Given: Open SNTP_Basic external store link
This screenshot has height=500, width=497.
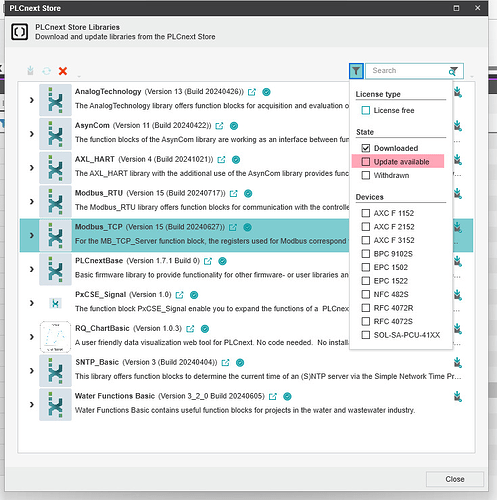Looking at the screenshot, I should (226, 363).
